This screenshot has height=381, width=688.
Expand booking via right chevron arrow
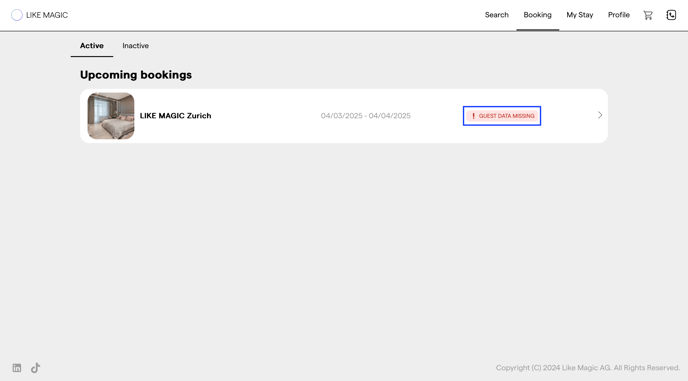[x=600, y=115]
